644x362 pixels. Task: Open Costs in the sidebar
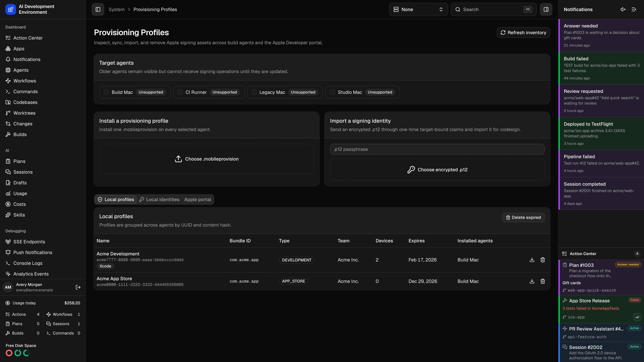click(x=43, y=204)
